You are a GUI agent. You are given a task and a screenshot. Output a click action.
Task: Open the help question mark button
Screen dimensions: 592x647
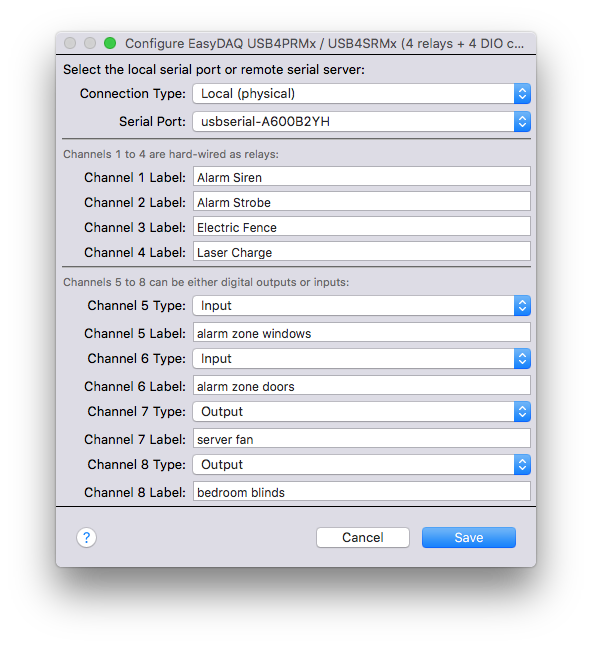87,538
